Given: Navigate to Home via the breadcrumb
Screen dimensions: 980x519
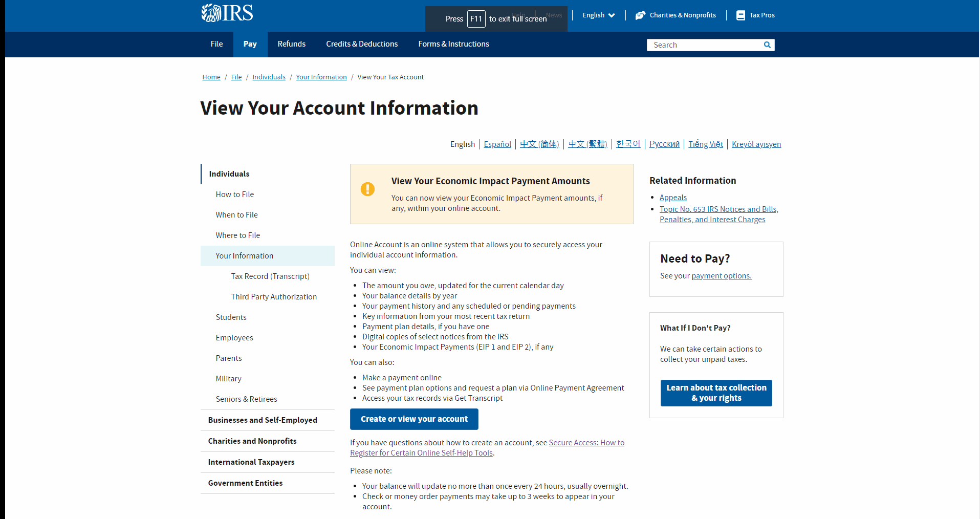Looking at the screenshot, I should (211, 77).
